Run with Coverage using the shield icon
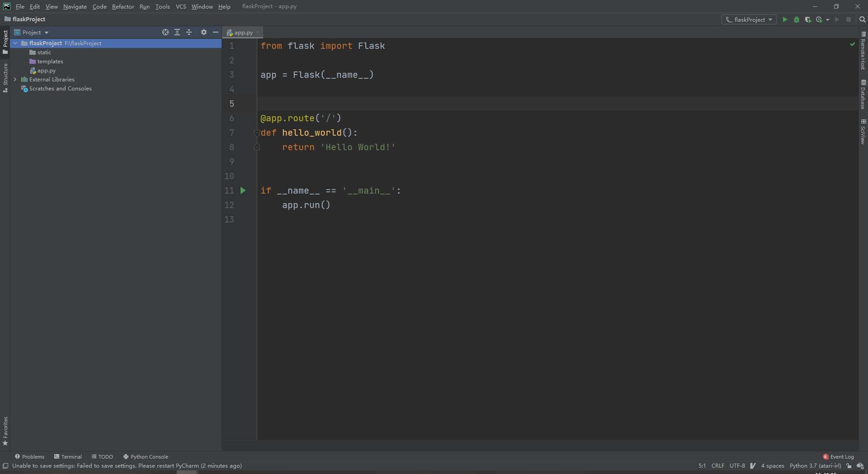The height and width of the screenshot is (474, 868). (x=808, y=19)
